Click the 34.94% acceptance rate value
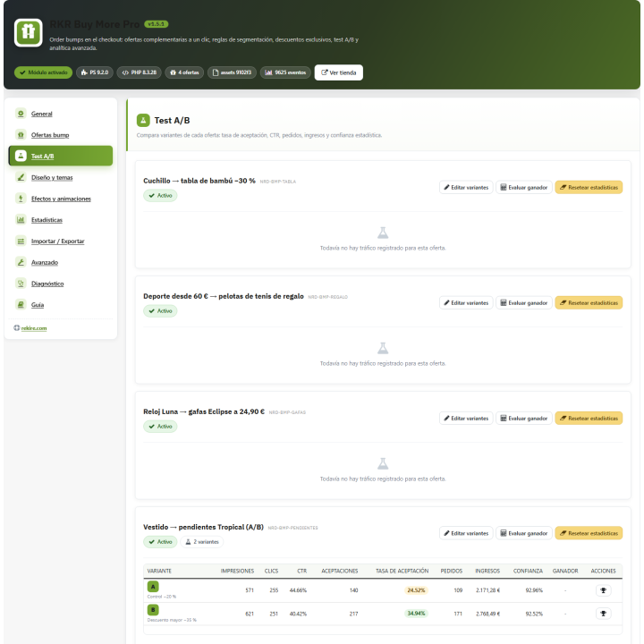The width and height of the screenshot is (644, 644). tap(416, 614)
